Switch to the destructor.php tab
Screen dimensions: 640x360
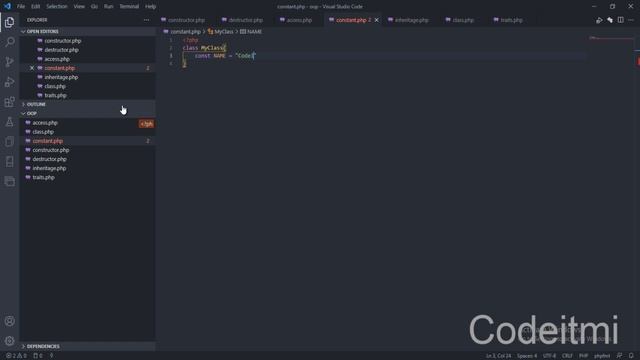pos(245,20)
